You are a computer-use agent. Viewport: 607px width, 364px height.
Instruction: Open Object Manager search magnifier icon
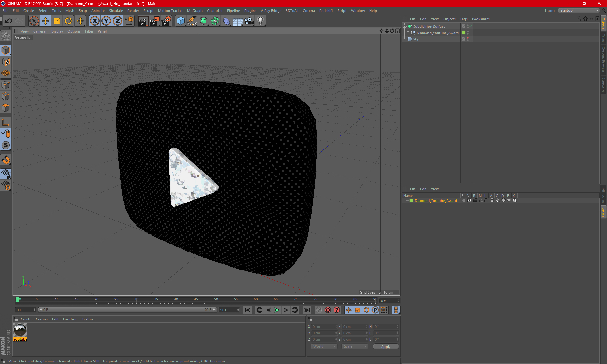(579, 19)
